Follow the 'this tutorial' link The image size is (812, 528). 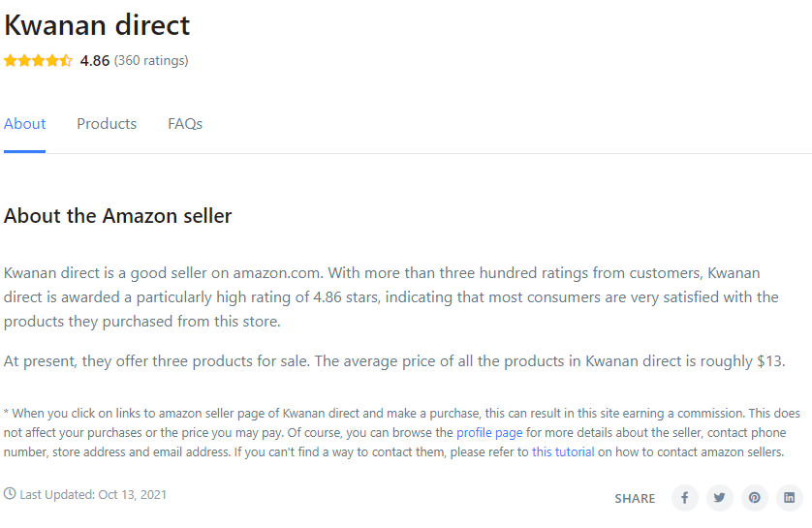pyautogui.click(x=563, y=451)
